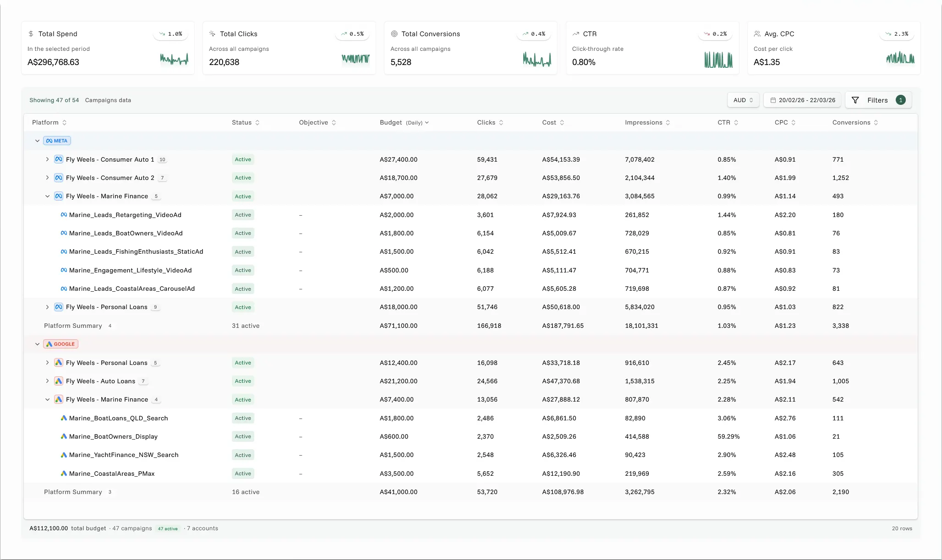This screenshot has width=942, height=560.
Task: Click Google Ads icon on Auto Loans row
Action: [x=59, y=381]
